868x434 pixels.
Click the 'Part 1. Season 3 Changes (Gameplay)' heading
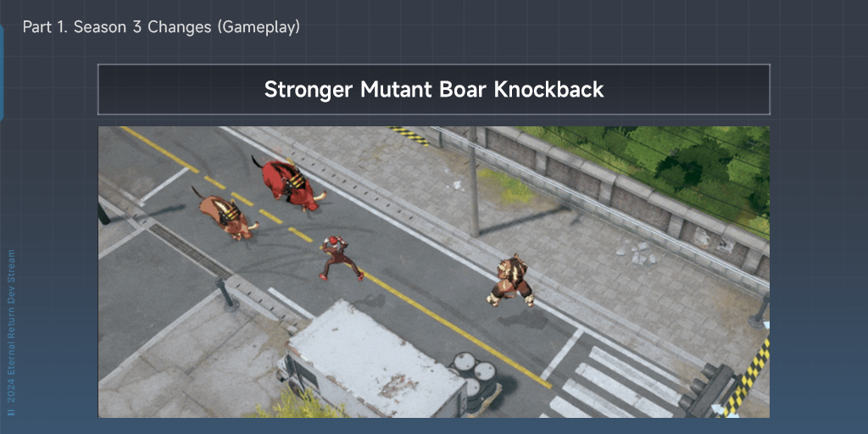point(161,26)
